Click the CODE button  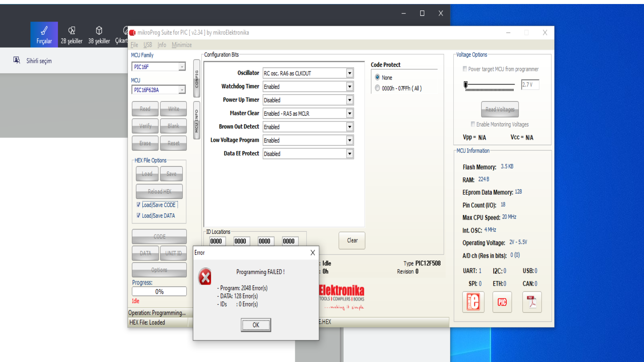[x=159, y=237]
